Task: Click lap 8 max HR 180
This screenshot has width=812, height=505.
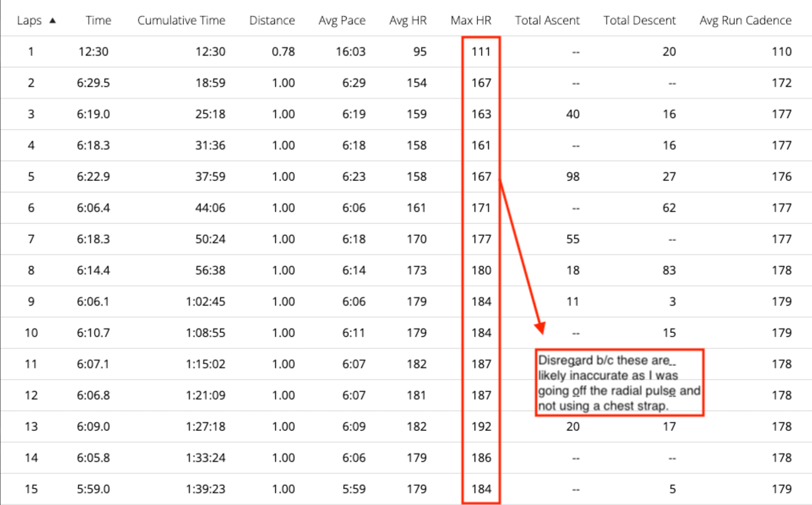Action: tap(481, 270)
